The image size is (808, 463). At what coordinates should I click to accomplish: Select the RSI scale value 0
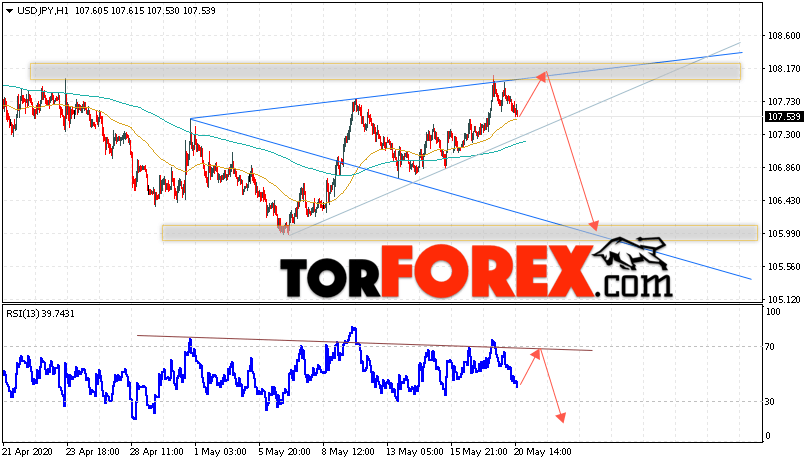768,436
